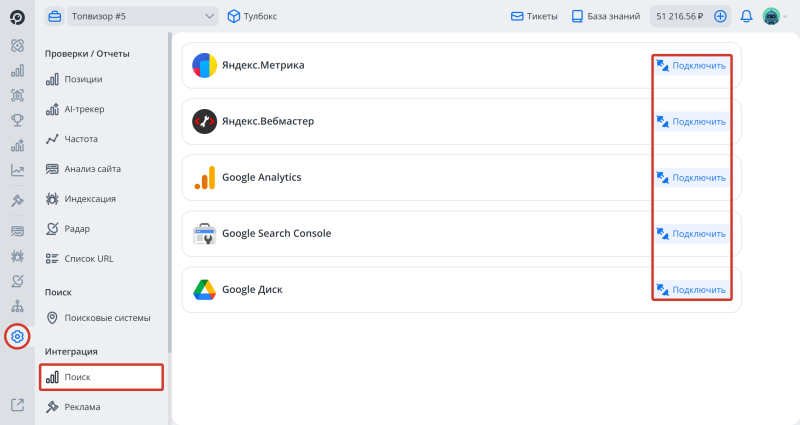
Task: Click the bar chart icon in left rail
Action: 17,70
